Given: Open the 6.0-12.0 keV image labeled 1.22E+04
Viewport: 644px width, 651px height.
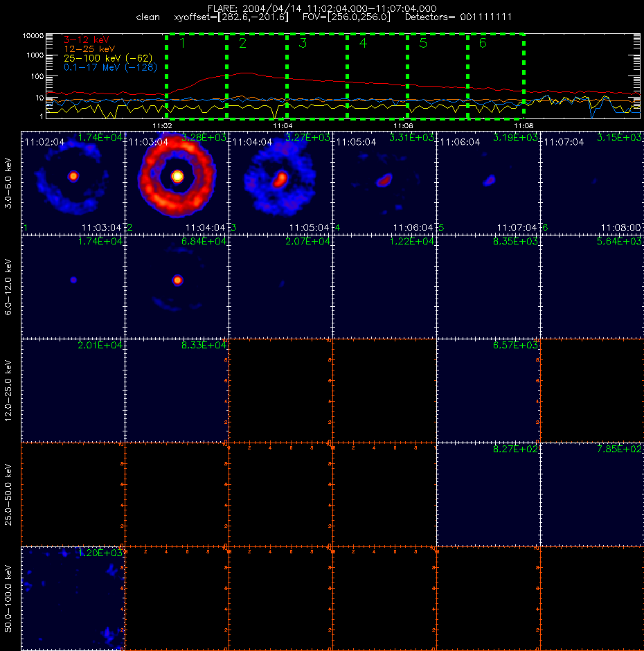Looking at the screenshot, I should coord(384,287).
